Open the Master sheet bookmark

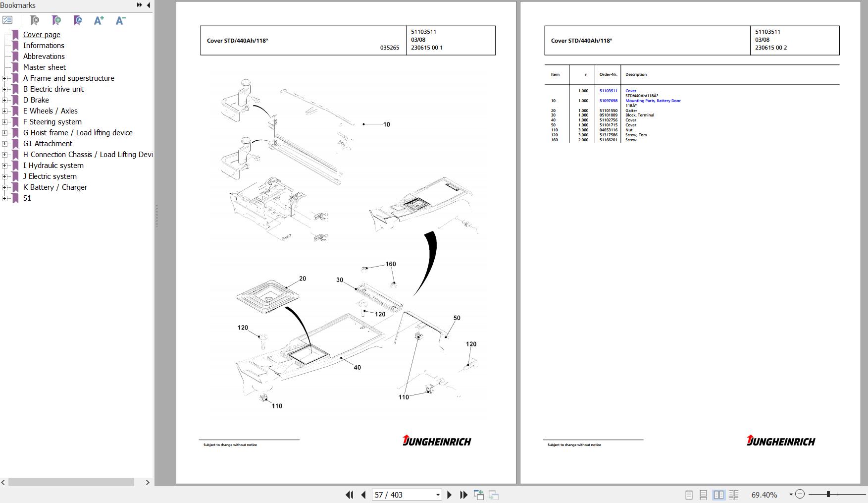[x=45, y=67]
